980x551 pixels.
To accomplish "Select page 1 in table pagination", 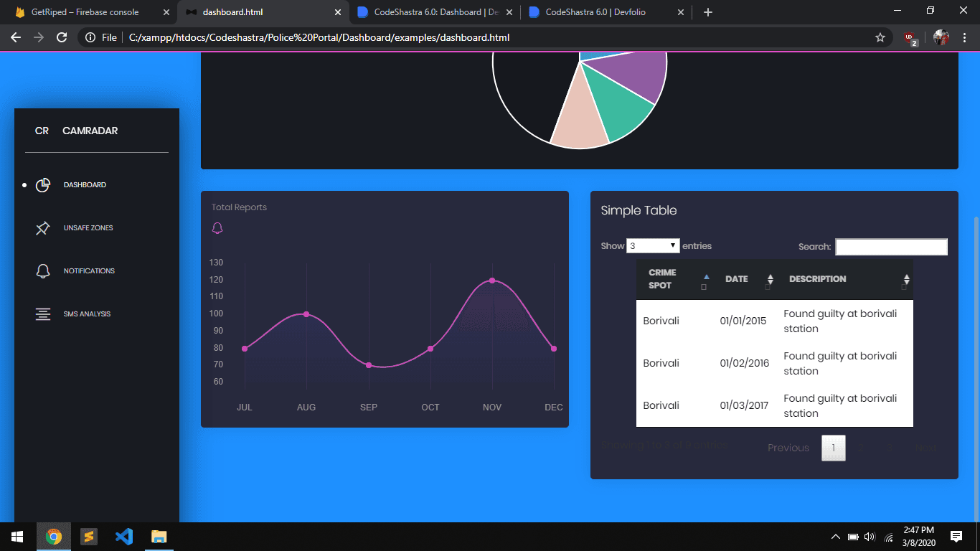I will [x=834, y=448].
